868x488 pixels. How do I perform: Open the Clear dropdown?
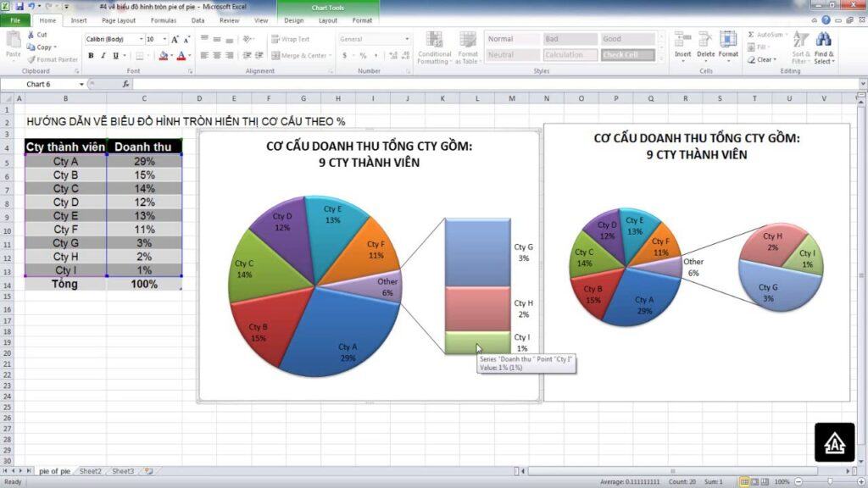tap(762, 59)
